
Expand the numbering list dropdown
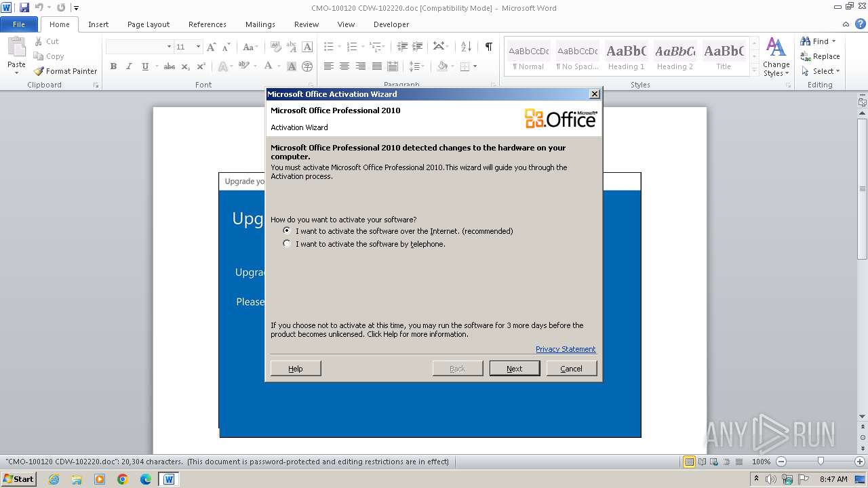point(363,47)
